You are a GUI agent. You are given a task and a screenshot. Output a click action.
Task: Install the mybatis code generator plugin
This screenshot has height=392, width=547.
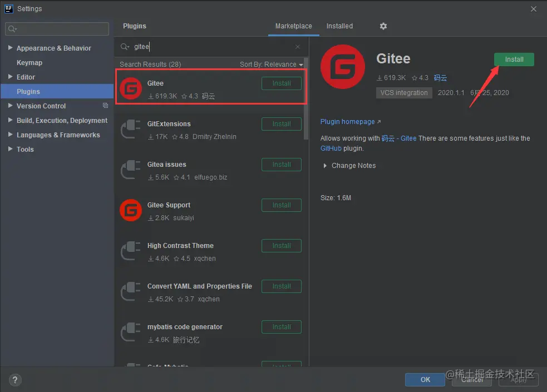coord(282,327)
